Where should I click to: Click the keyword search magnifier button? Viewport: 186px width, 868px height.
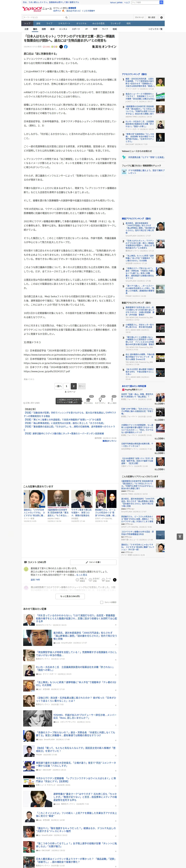[66, 17]
